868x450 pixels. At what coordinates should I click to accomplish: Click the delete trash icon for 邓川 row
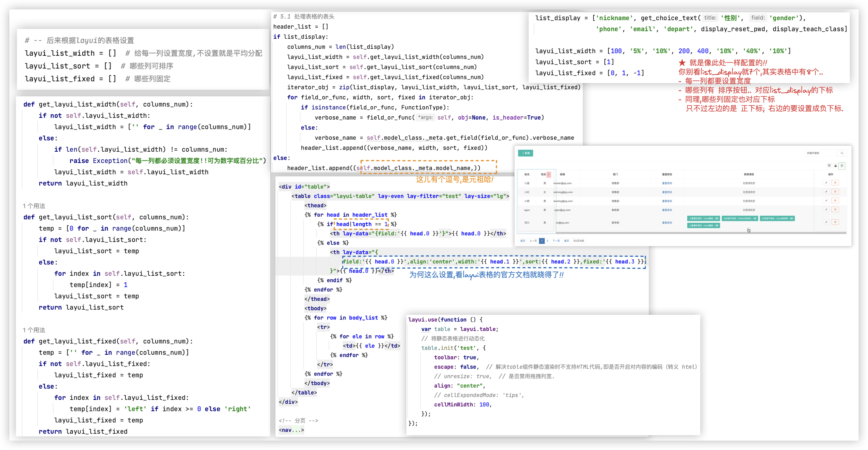click(x=835, y=222)
